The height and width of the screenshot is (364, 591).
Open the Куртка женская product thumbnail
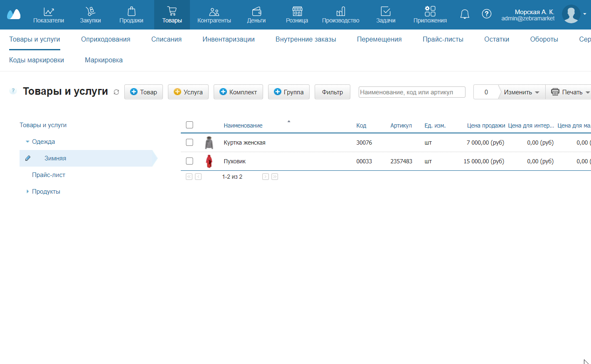click(209, 143)
